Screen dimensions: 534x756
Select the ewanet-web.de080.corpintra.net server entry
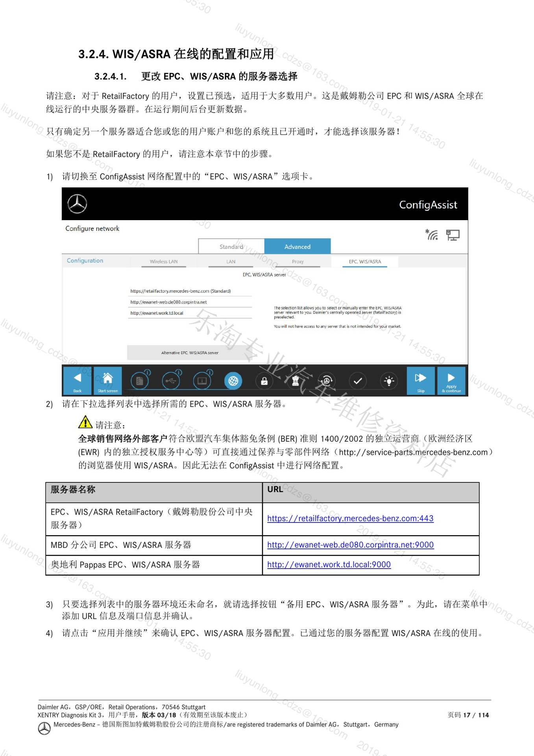pyautogui.click(x=190, y=302)
